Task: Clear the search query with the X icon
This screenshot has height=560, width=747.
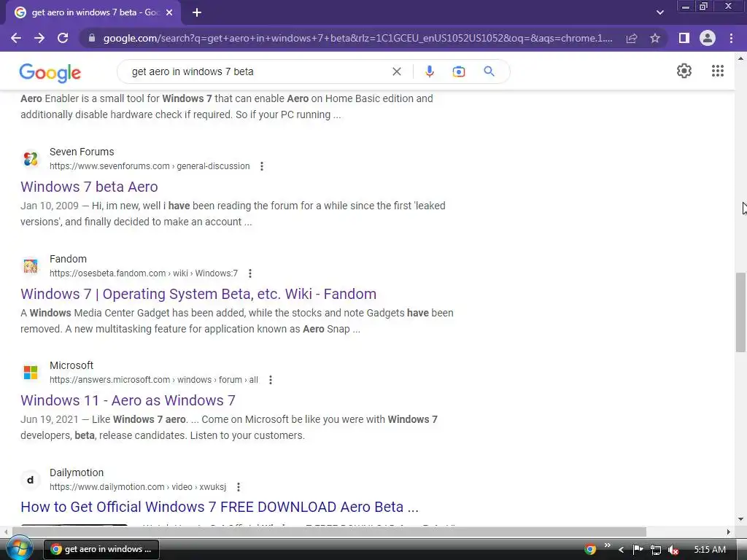Action: pos(396,71)
